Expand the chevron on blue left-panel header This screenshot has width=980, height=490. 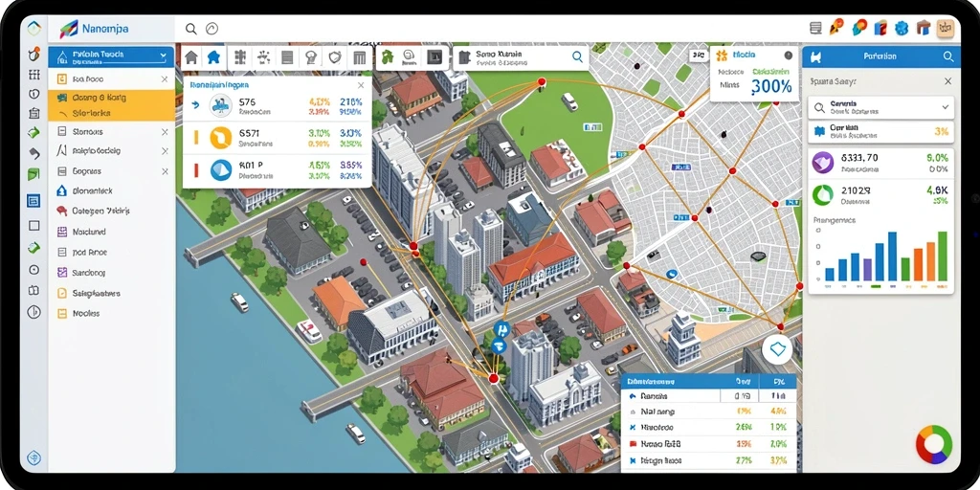pyautogui.click(x=163, y=56)
